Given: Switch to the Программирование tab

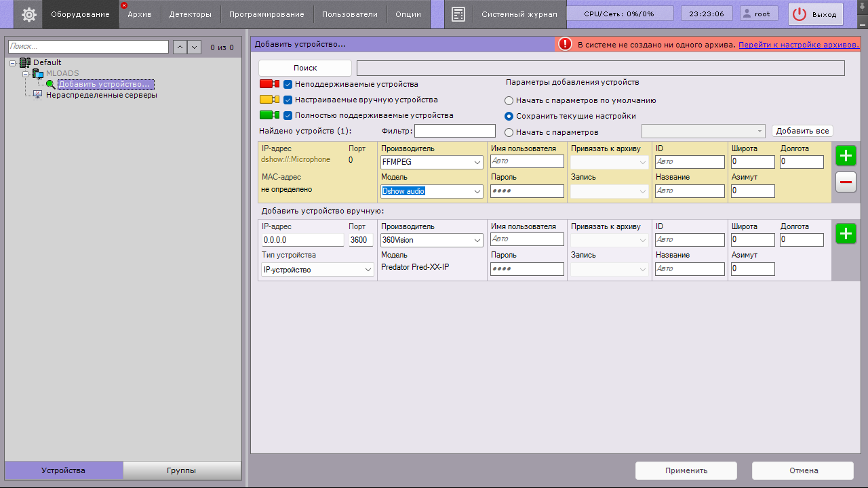Looking at the screenshot, I should 267,14.
